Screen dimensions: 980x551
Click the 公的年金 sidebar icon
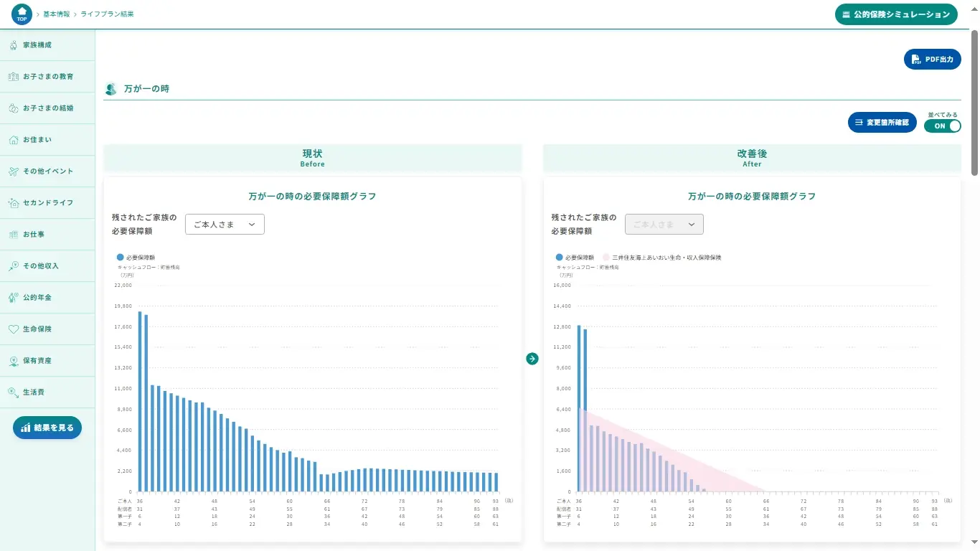(x=13, y=298)
